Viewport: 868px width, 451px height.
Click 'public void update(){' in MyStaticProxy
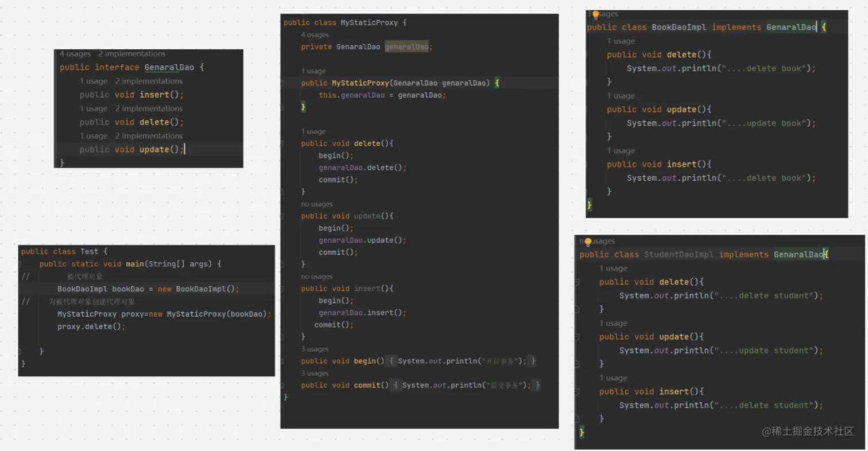tap(347, 216)
